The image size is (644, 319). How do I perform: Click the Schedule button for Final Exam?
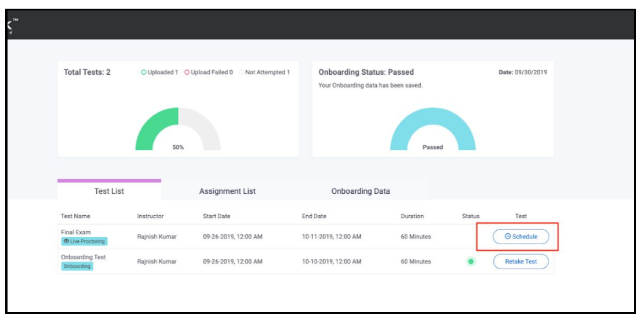point(521,237)
